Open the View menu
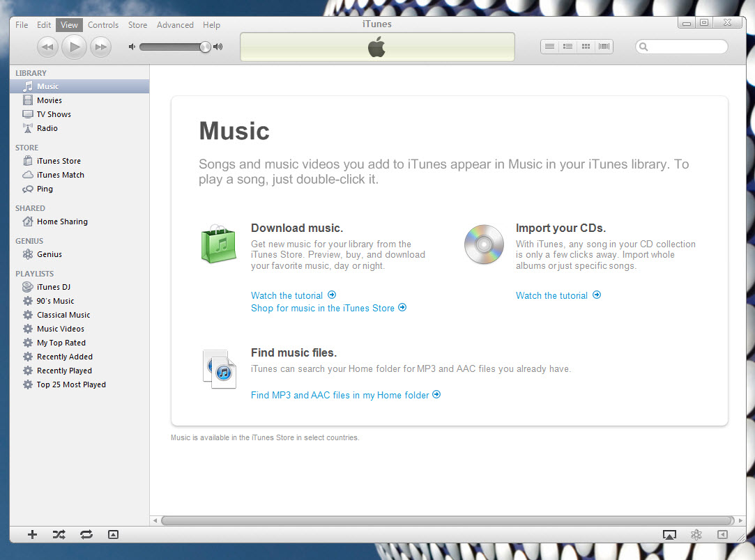Viewport: 755px width, 560px height. coord(69,25)
